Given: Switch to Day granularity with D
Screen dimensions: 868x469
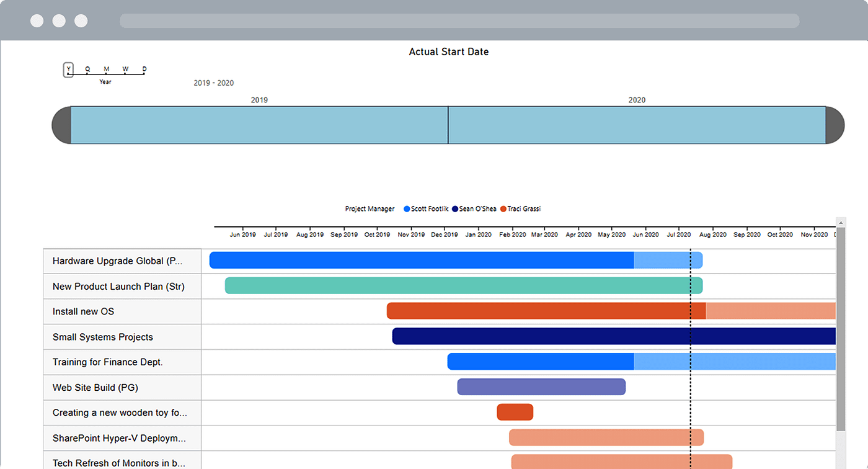Looking at the screenshot, I should pos(144,69).
